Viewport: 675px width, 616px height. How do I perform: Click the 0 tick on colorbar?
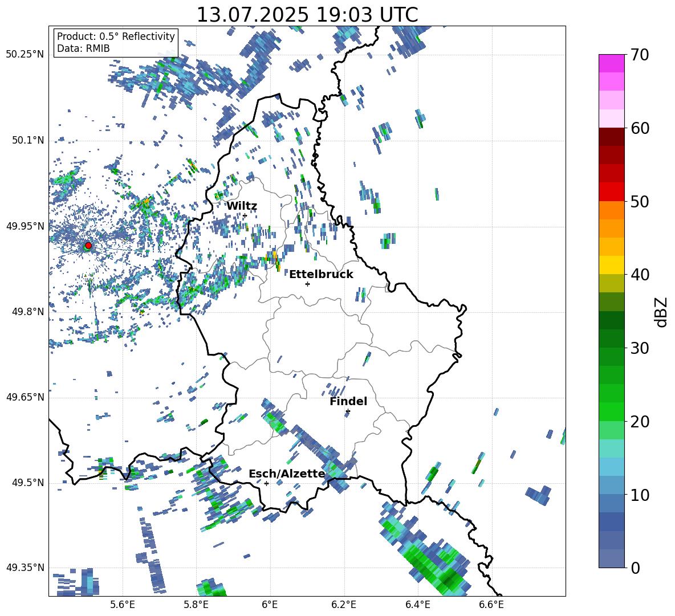[635, 568]
